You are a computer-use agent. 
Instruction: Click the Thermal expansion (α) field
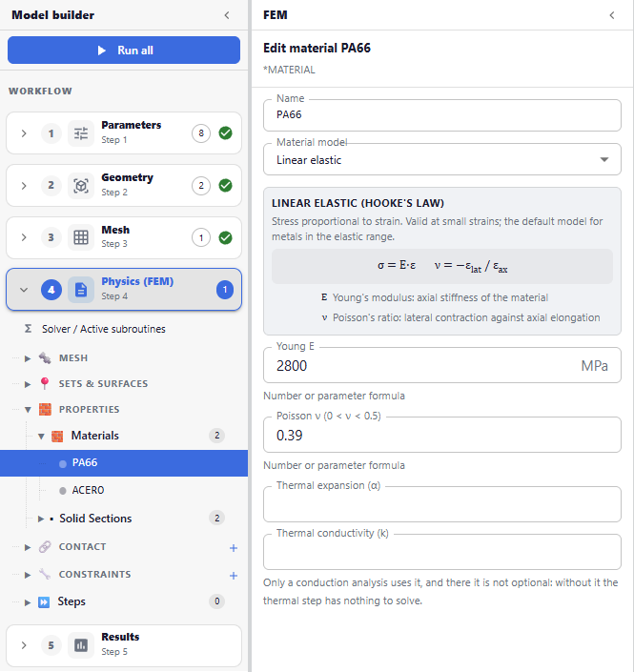click(x=442, y=504)
